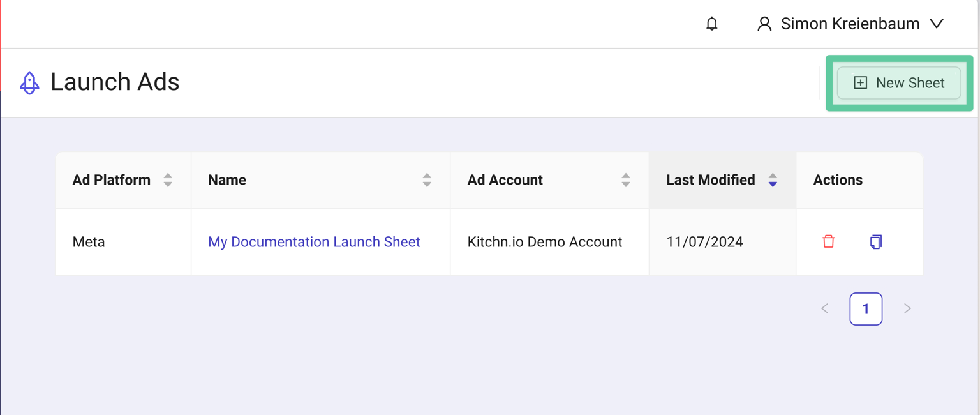The width and height of the screenshot is (980, 415).
Task: Open the Simon Kreienbaum account menu
Action: 850,24
